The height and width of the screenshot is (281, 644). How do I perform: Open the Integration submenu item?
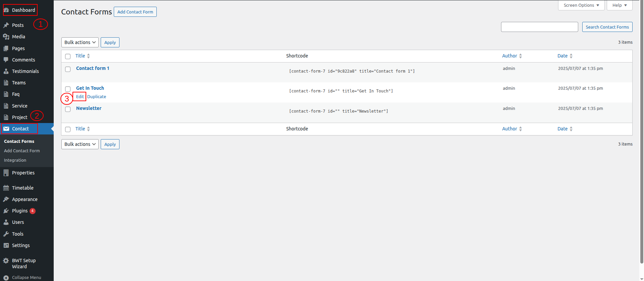[x=15, y=160]
